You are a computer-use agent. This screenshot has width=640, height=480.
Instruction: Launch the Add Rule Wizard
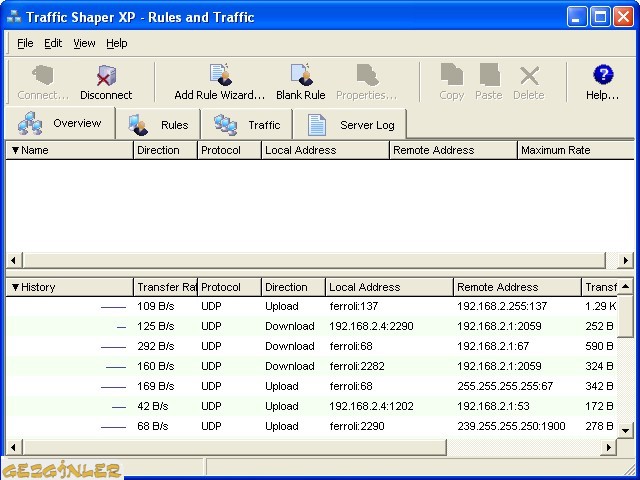pyautogui.click(x=220, y=82)
